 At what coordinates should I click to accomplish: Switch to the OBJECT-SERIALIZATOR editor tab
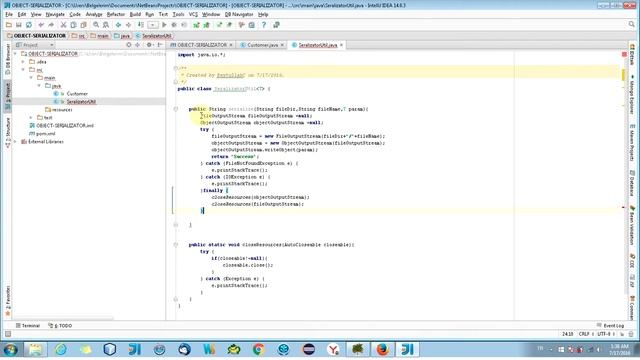pyautogui.click(x=202, y=45)
